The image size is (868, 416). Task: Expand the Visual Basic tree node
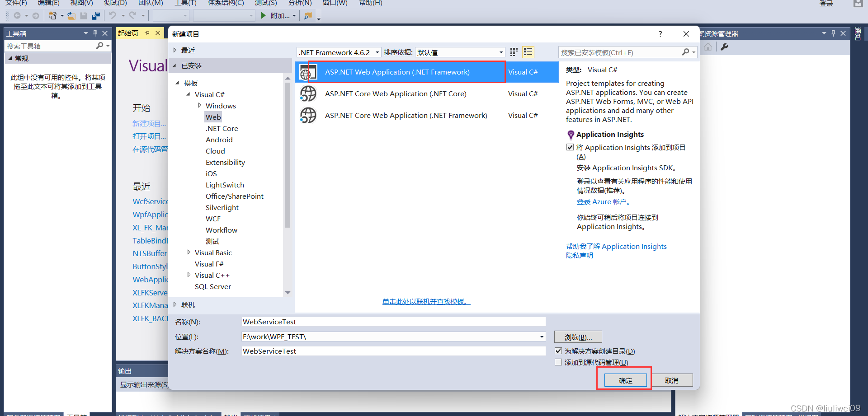click(189, 252)
